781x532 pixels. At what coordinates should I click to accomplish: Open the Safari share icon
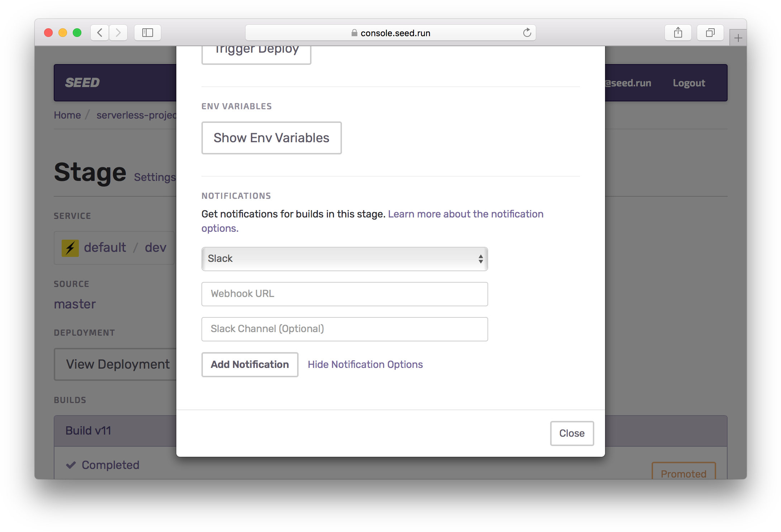678,33
